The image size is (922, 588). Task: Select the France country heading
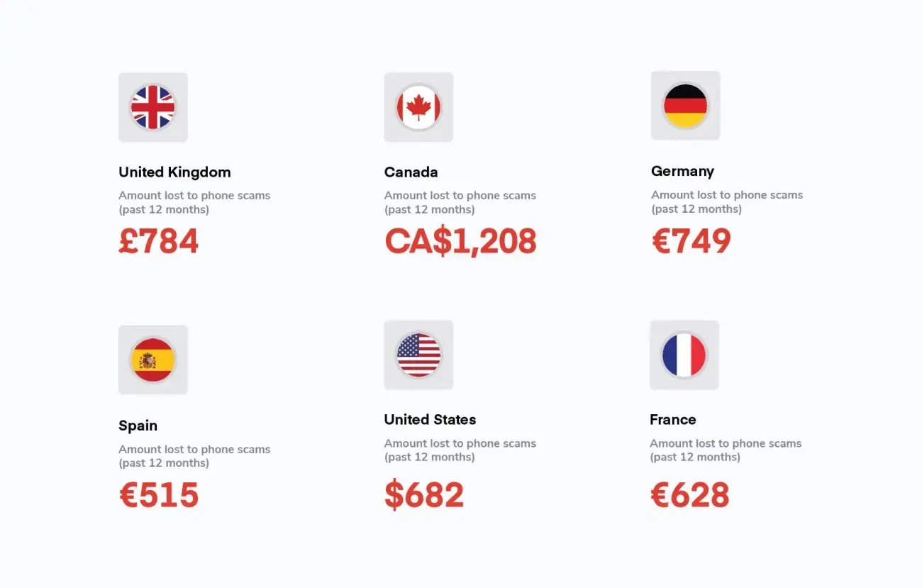[672, 419]
